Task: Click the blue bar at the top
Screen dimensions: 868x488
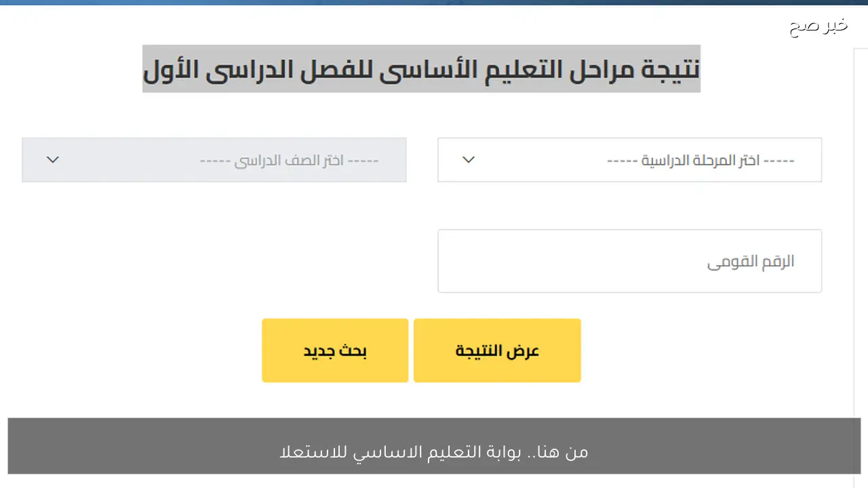Action: point(434,2)
